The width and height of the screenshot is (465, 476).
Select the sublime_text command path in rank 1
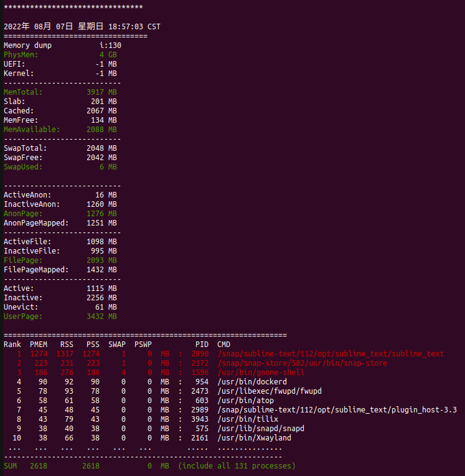tap(331, 354)
